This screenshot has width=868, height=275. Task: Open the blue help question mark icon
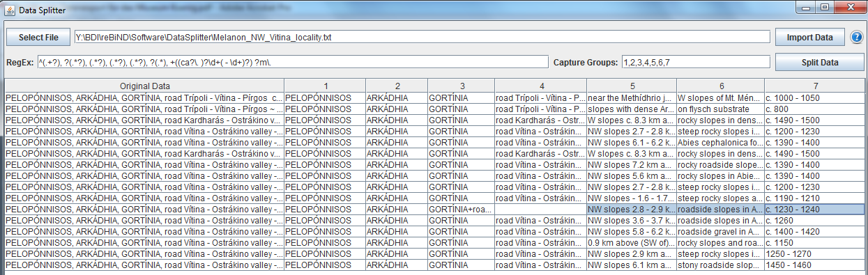857,38
